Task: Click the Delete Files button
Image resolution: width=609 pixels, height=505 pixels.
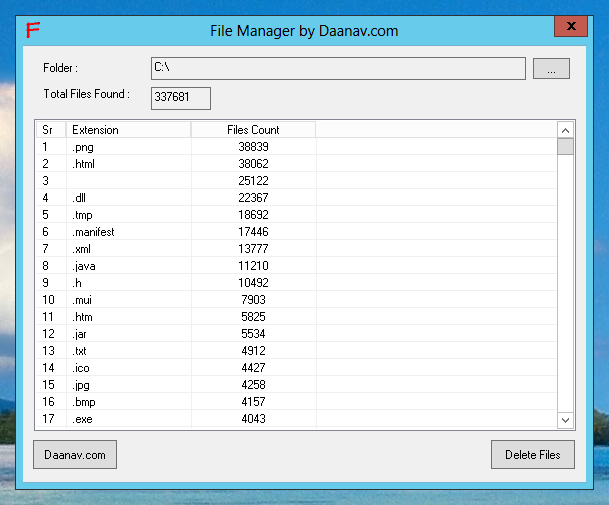Action: click(x=532, y=454)
